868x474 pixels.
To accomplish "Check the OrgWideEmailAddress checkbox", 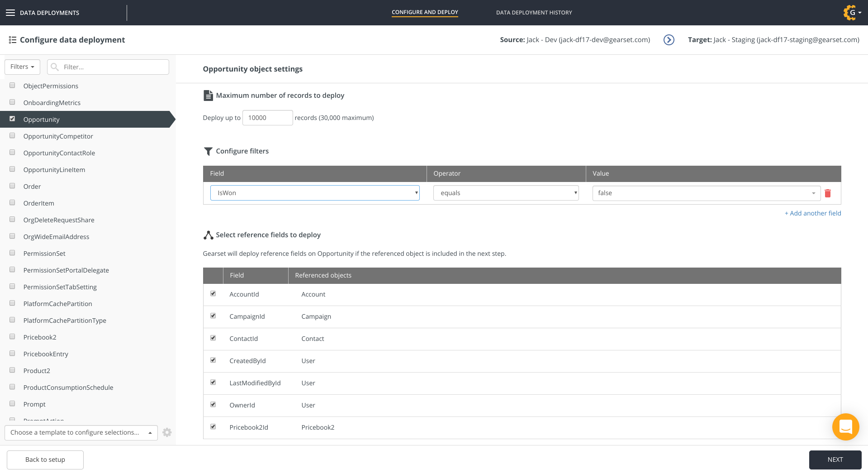I will pos(12,236).
